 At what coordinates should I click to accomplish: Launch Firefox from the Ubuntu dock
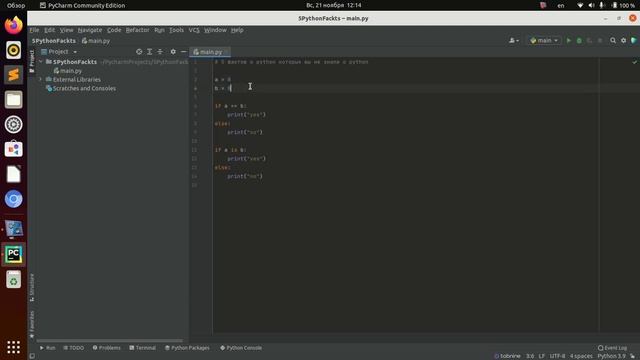coord(13,25)
